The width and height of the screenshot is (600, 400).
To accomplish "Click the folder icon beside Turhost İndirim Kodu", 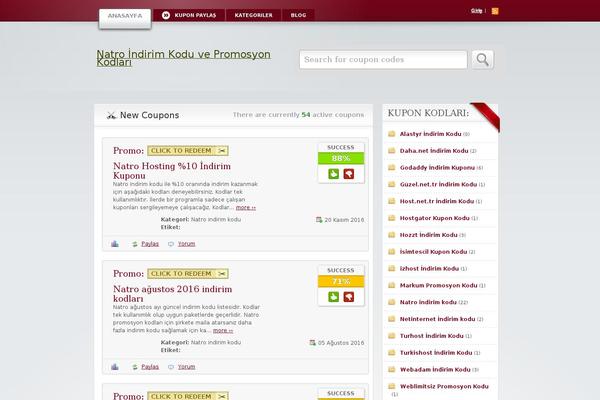I will (x=391, y=336).
